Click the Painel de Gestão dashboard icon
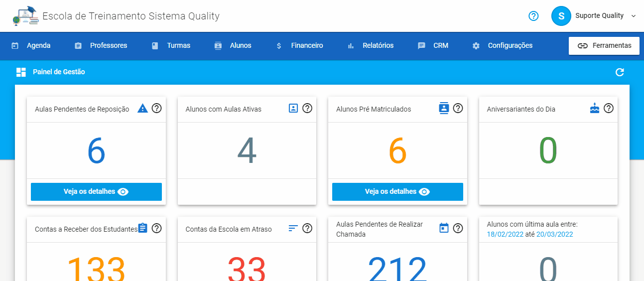 point(21,72)
